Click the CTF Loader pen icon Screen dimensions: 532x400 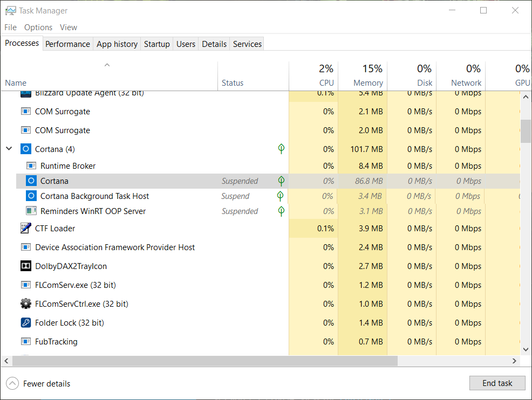click(x=26, y=229)
